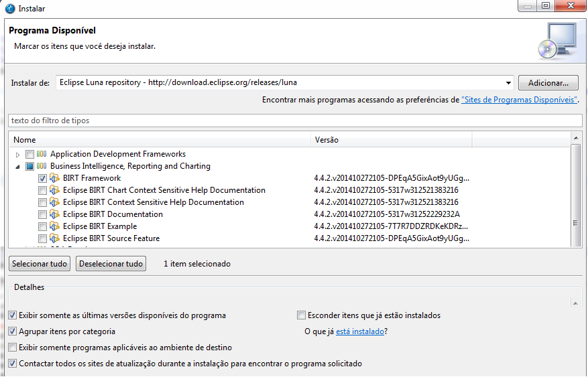Check the Eclipse BIRT Documentation checkbox

point(42,214)
